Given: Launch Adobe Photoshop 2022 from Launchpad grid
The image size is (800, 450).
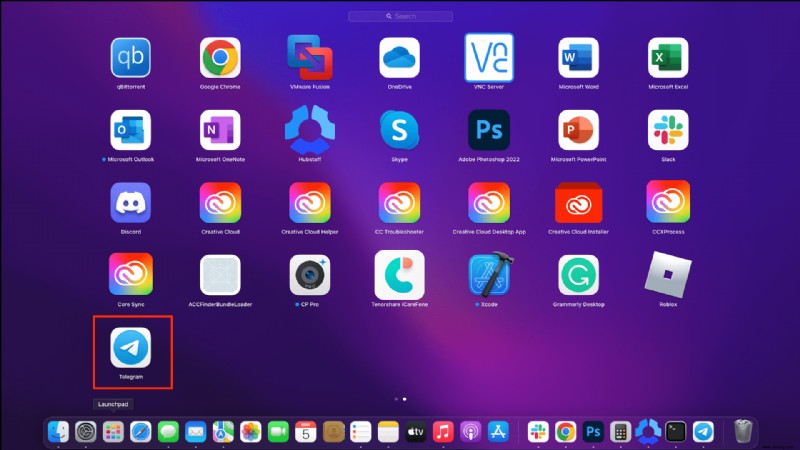Looking at the screenshot, I should tap(489, 130).
